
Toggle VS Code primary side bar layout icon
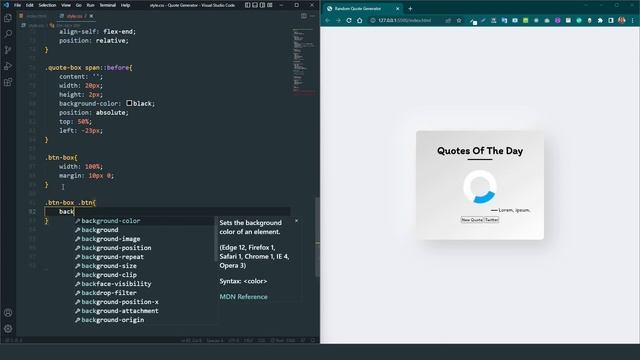point(247,5)
